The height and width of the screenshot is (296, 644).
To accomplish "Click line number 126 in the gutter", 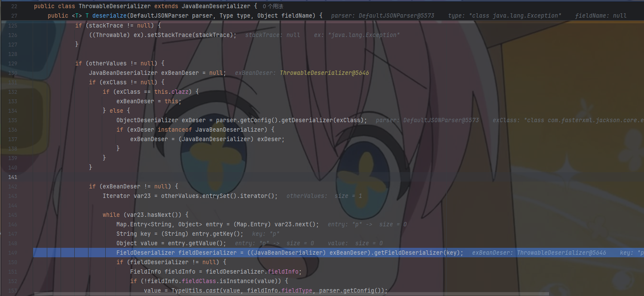I will pyautogui.click(x=12, y=35).
